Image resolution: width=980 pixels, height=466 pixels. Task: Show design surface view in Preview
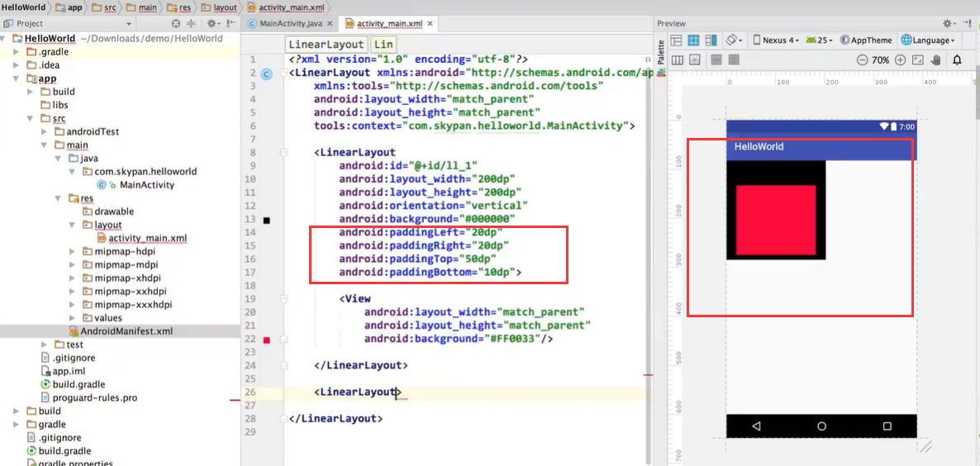tap(676, 40)
